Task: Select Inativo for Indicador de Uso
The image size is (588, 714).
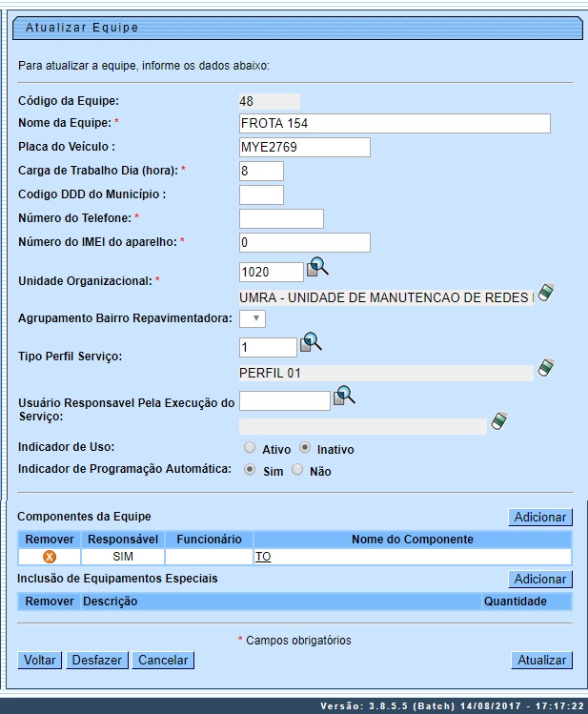Action: point(305,448)
